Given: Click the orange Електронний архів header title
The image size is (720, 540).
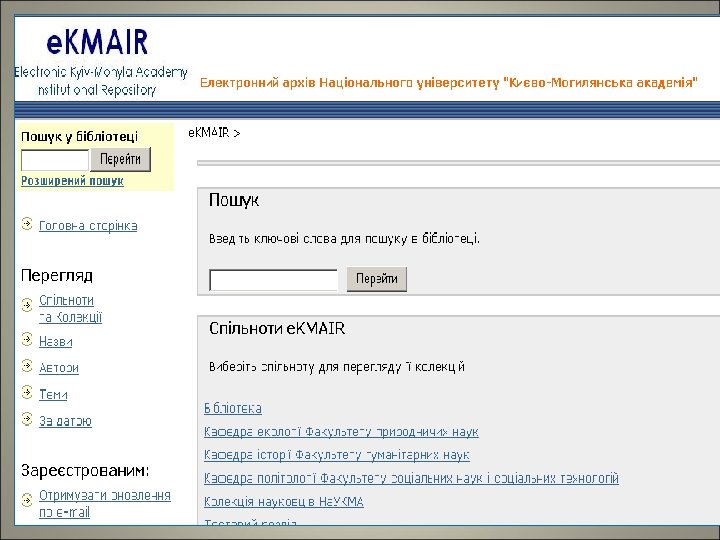Looking at the screenshot, I should click(449, 83).
